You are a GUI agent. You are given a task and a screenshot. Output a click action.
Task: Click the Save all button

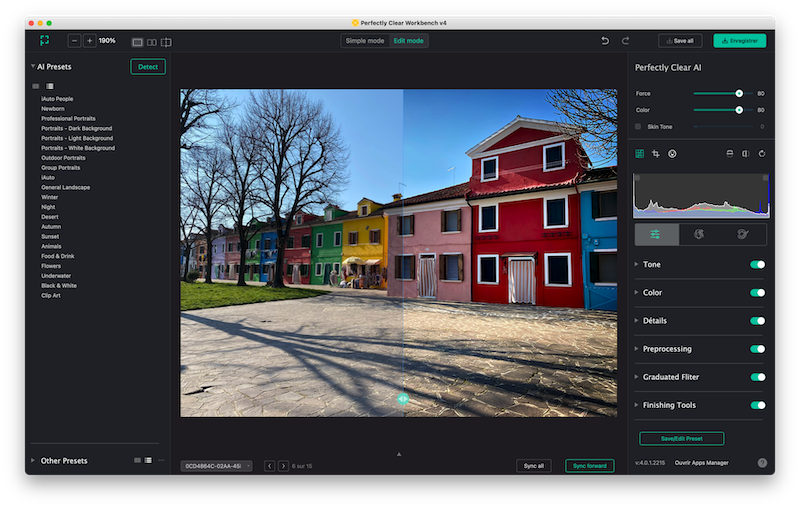[680, 41]
